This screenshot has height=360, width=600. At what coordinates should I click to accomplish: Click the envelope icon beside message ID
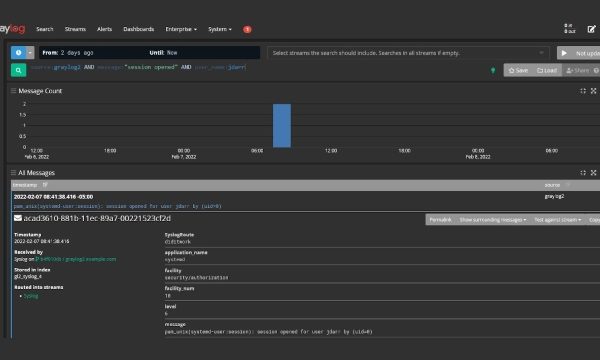[18, 218]
